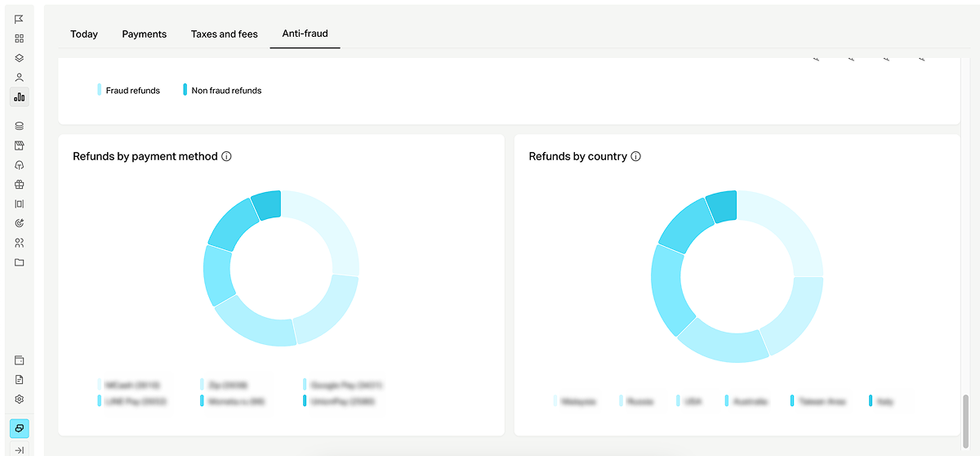The image size is (980, 456).
Task: Select the Anti-fraud tab
Action: pos(305,34)
